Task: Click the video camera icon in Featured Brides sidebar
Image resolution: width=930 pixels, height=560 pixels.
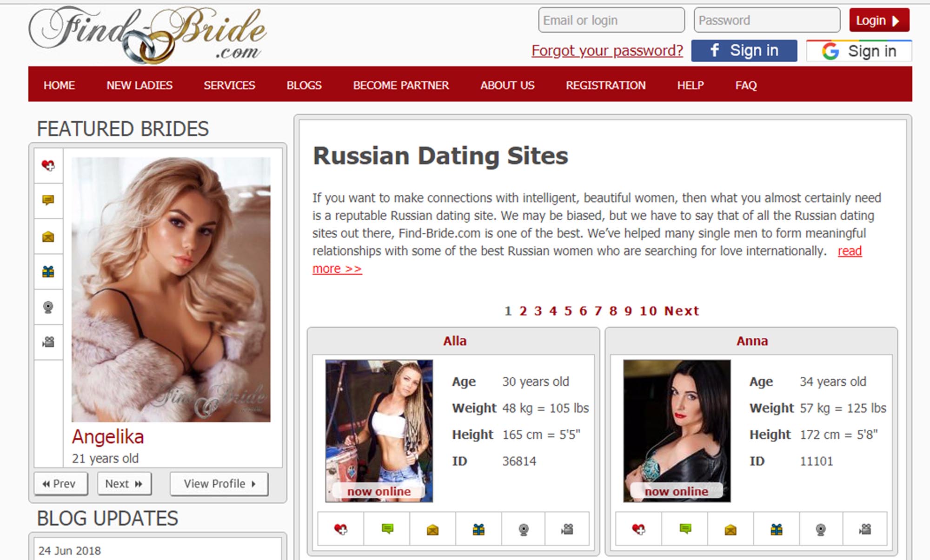Action: tap(48, 342)
